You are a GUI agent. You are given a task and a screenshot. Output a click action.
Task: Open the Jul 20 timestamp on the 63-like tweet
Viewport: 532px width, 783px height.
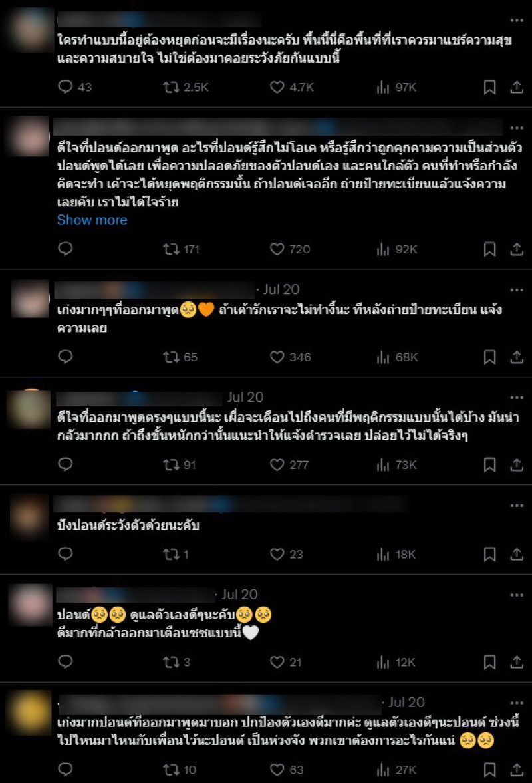click(x=406, y=702)
